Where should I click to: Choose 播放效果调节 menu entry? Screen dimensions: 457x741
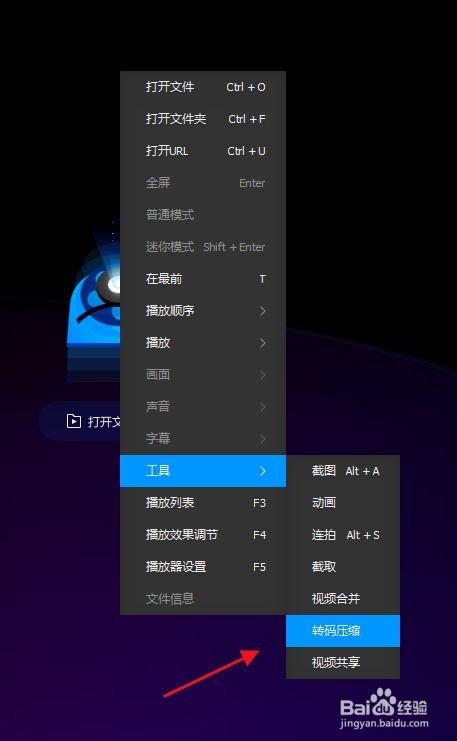point(203,535)
